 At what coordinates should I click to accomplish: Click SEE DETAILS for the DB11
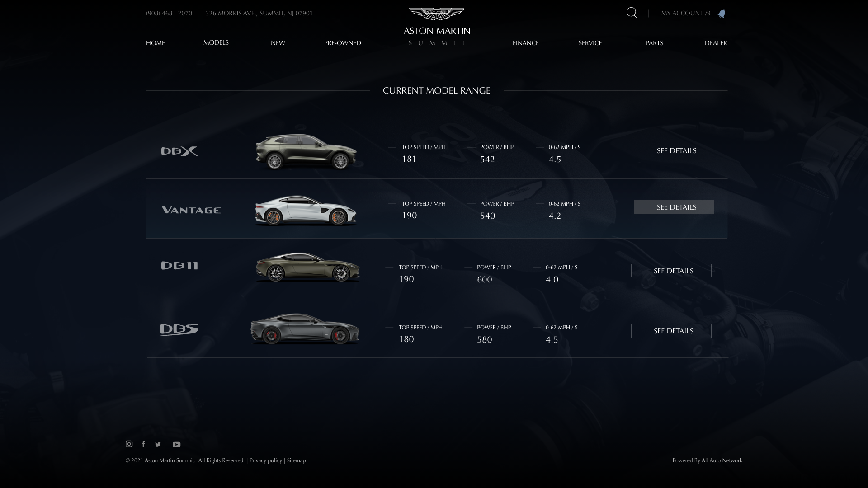point(671,271)
